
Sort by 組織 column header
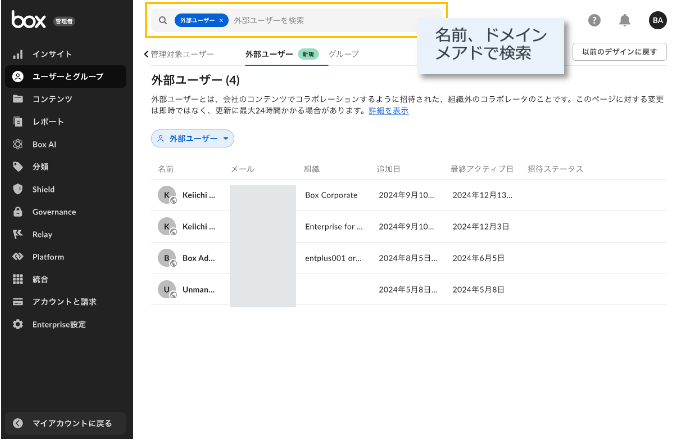click(x=311, y=169)
